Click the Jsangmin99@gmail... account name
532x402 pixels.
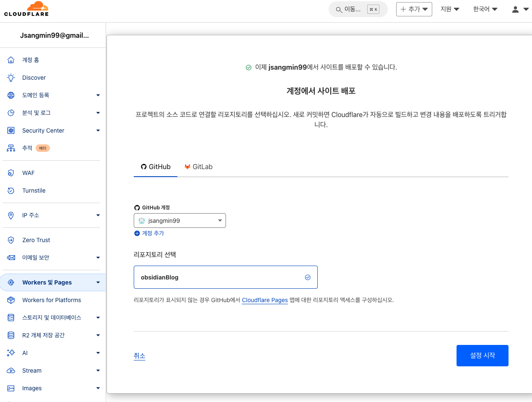pos(54,35)
